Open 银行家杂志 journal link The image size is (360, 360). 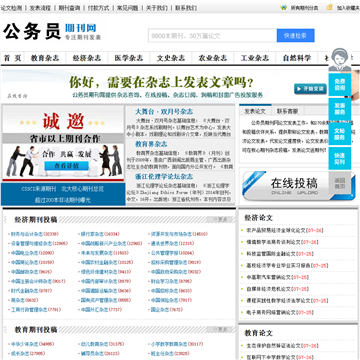pos(92,234)
